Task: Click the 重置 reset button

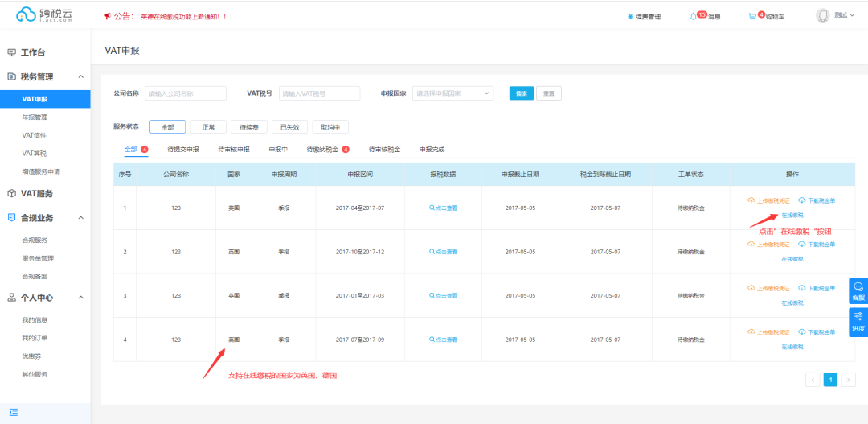Action: pyautogui.click(x=549, y=93)
